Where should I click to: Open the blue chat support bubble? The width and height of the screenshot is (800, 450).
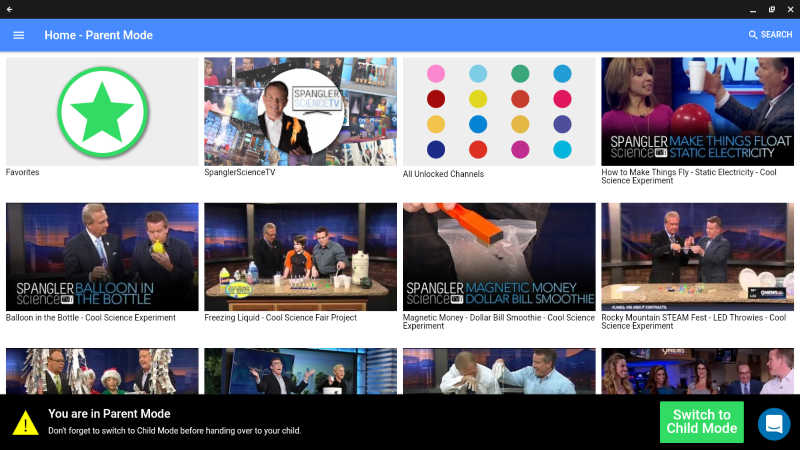[x=774, y=423]
